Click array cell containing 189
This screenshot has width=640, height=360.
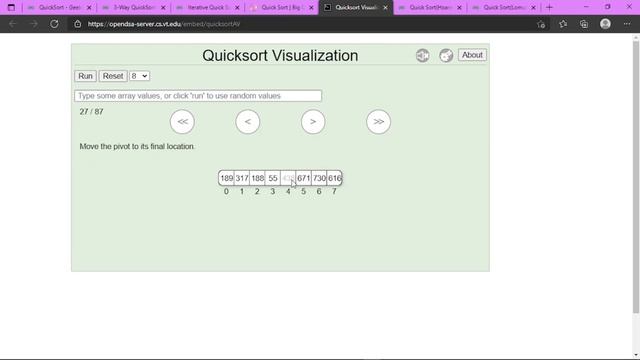226,178
